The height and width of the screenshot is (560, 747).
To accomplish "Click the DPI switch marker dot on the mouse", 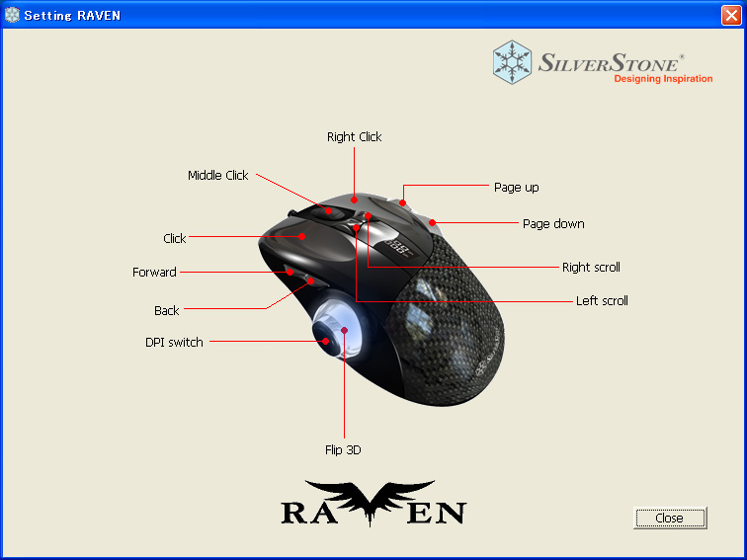I will [325, 341].
